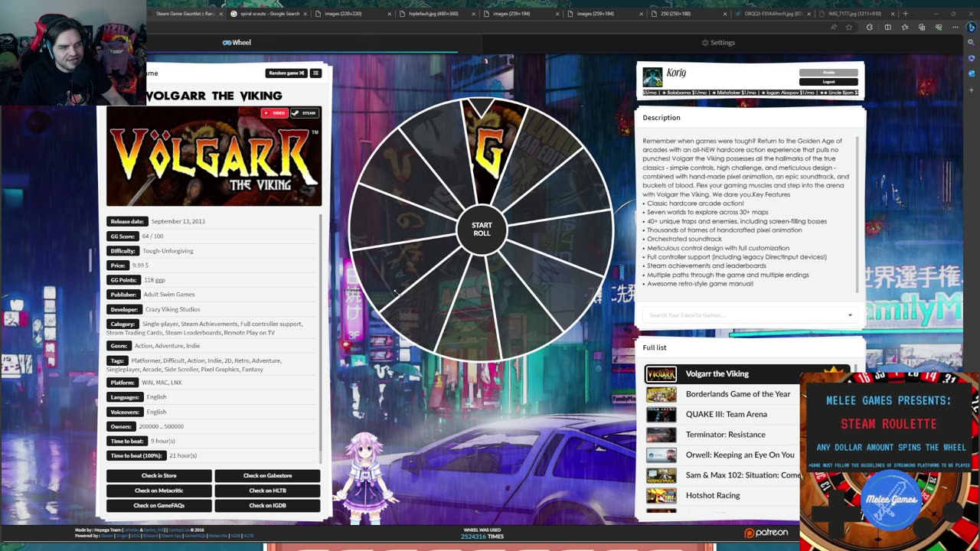This screenshot has height=551, width=980.
Task: Click Check in Store button
Action: tap(159, 476)
